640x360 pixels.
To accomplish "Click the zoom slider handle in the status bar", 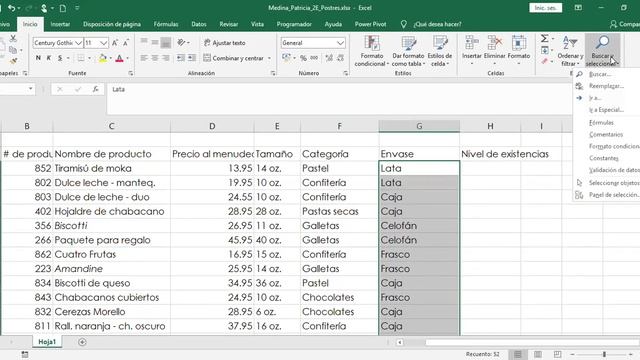I will (604, 354).
